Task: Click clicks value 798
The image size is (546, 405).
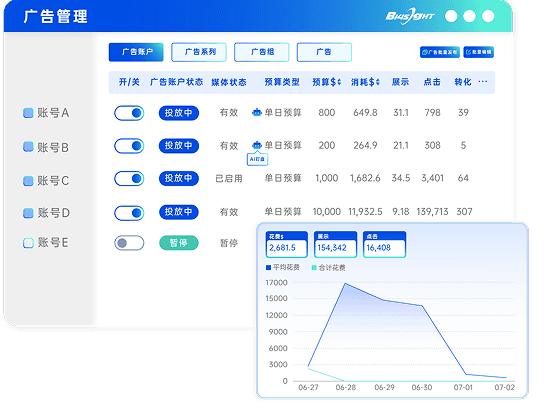Action: 432,112
